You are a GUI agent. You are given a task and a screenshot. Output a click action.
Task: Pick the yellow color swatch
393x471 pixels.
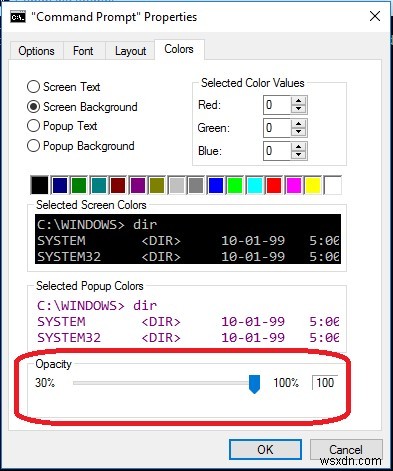coord(313,185)
